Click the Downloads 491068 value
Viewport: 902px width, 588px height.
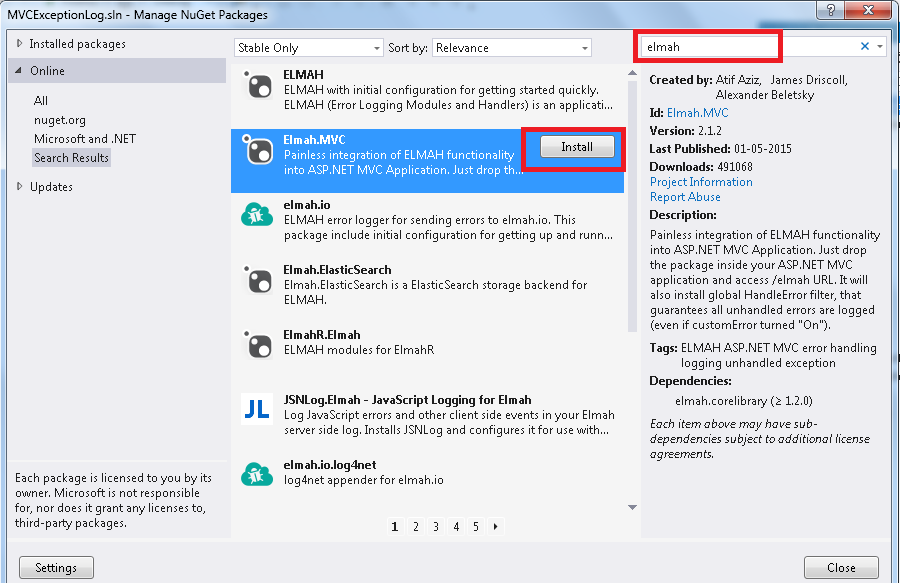coord(735,167)
